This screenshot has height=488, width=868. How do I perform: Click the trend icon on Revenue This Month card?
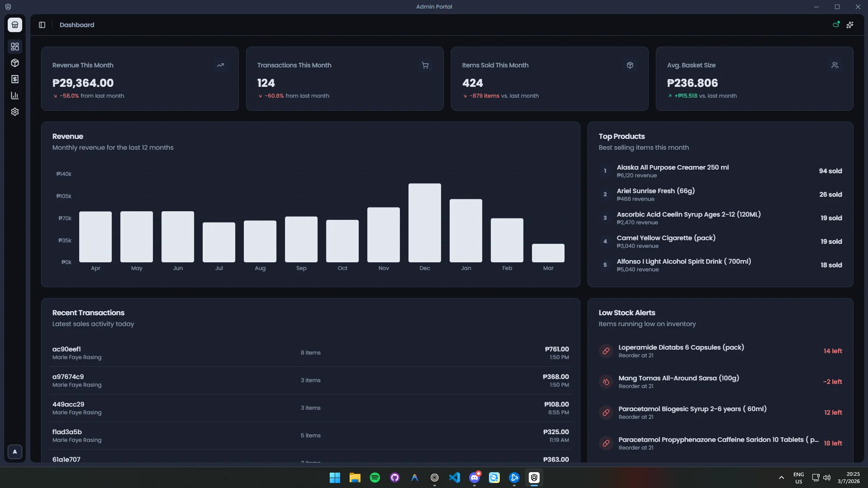pos(220,65)
